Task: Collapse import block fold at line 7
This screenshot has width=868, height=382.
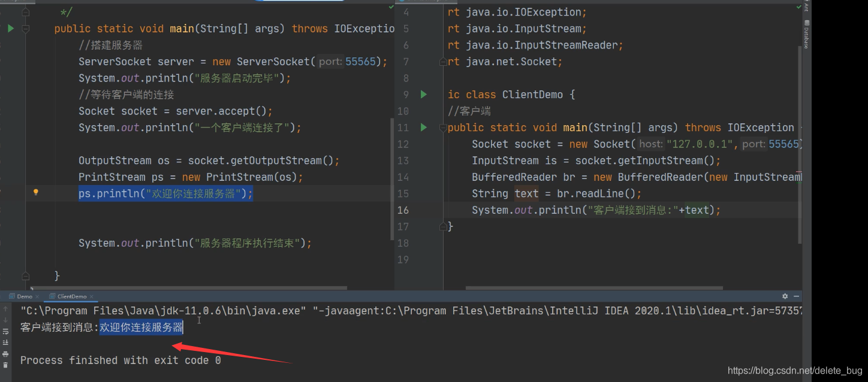Action: pyautogui.click(x=443, y=62)
